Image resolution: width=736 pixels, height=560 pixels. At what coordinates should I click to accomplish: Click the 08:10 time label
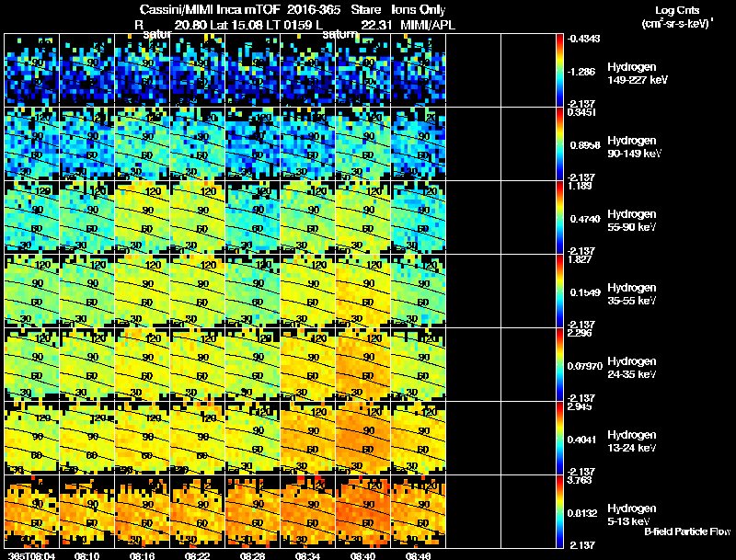[86, 556]
